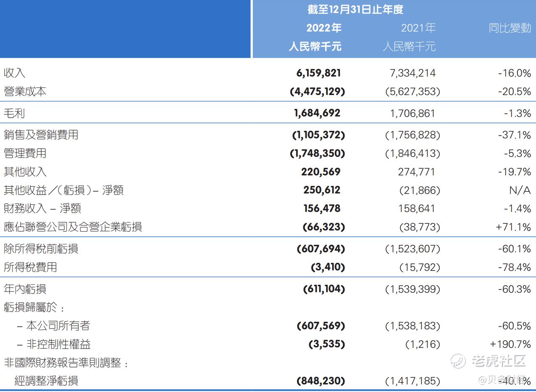Screen dimensions: 536x392
Task: Click the -60.1% change value
Action: point(515,249)
